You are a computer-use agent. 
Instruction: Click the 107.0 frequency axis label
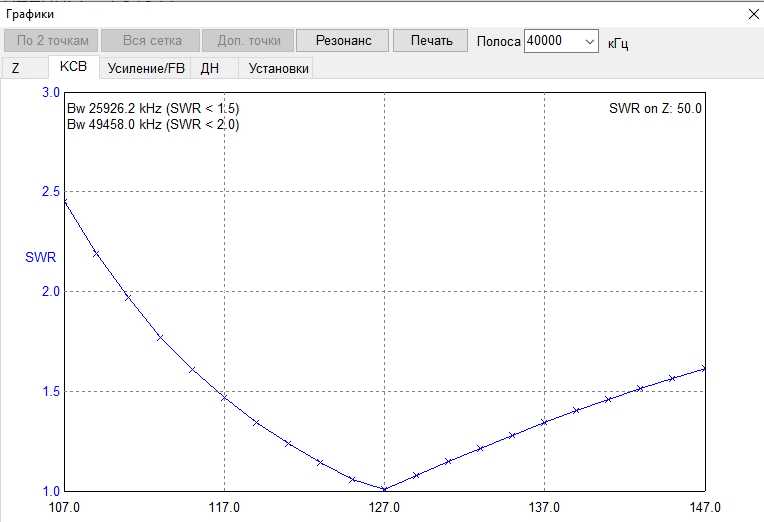[x=64, y=507]
